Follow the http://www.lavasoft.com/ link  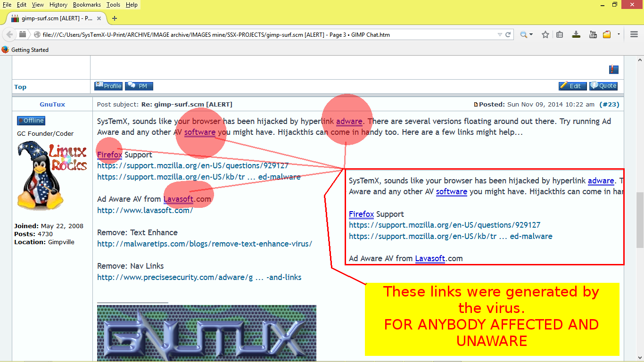145,210
